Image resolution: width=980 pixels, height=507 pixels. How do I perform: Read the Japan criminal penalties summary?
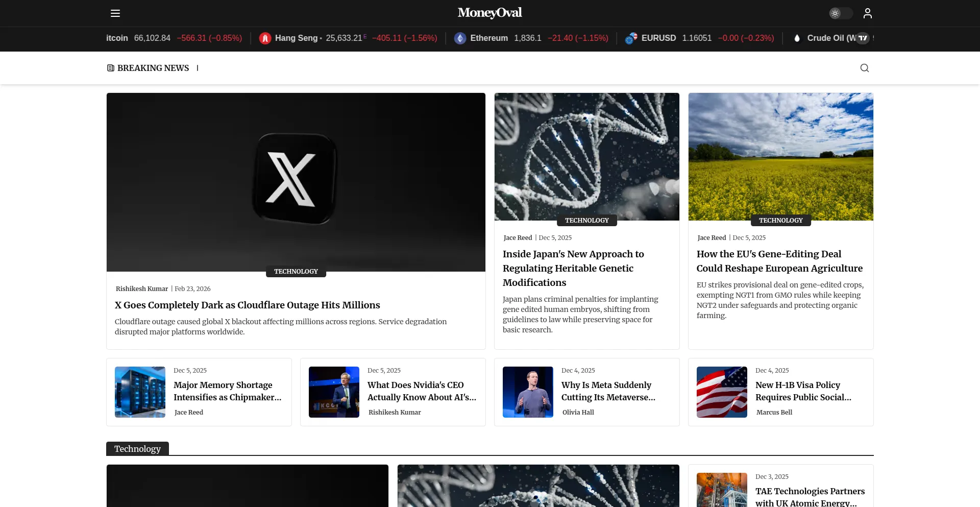coord(580,315)
